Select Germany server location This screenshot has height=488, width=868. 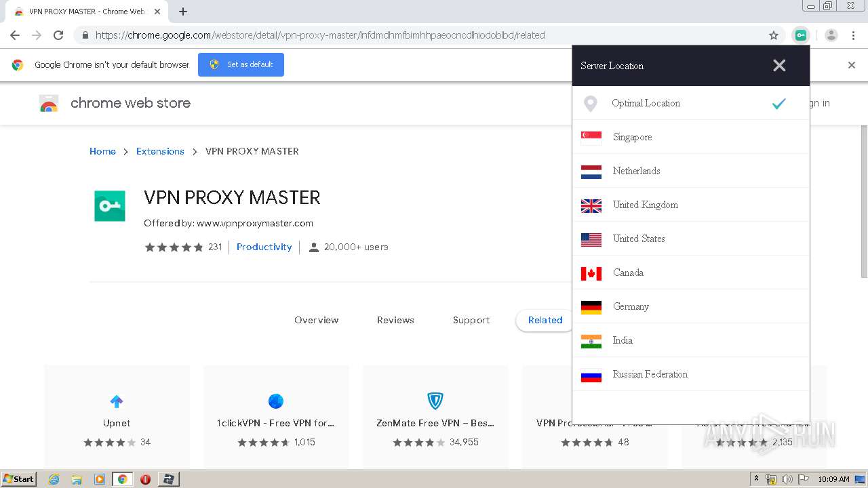coord(691,306)
